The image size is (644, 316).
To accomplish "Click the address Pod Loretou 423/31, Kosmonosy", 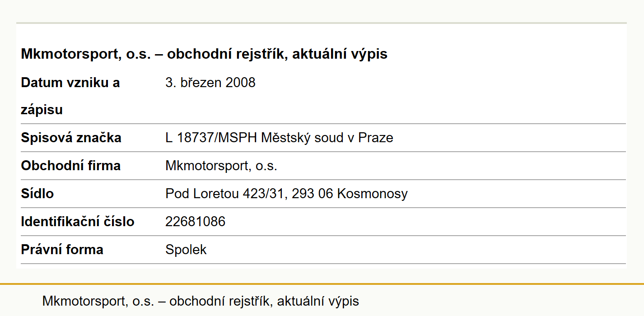I will click(x=286, y=194).
